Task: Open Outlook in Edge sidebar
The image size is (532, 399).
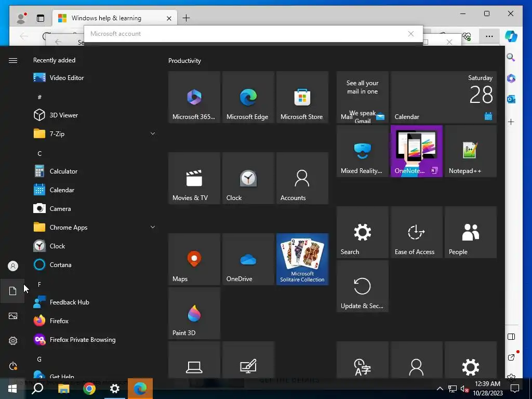Action: pyautogui.click(x=511, y=99)
